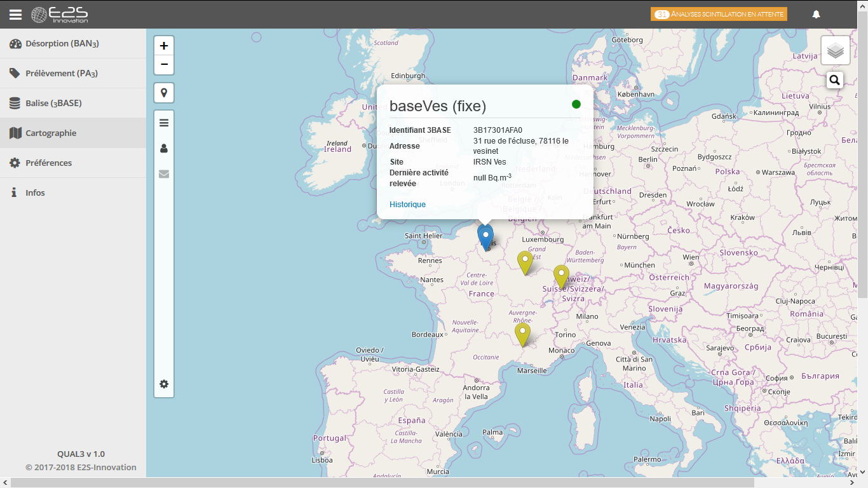The image size is (868, 488).
Task: Open the Historique link in popup
Action: (407, 204)
